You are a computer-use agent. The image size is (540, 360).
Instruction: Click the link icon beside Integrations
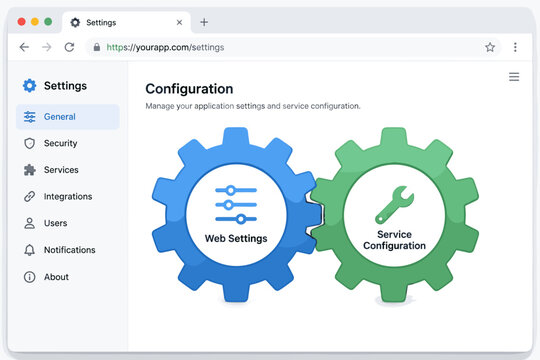click(x=30, y=196)
